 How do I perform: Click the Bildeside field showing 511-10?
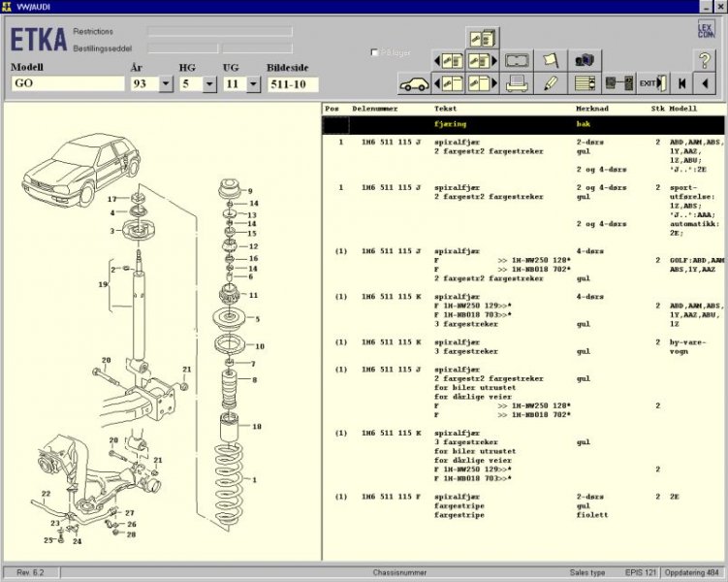(292, 84)
